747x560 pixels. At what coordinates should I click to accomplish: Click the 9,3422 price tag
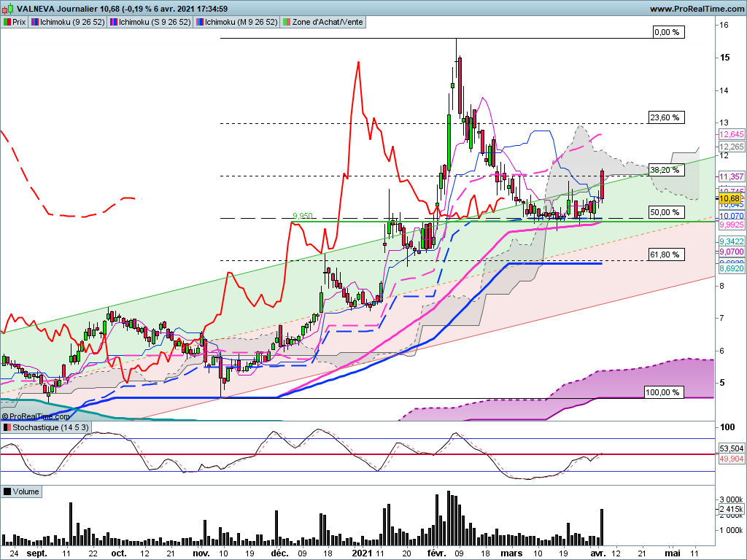(x=731, y=242)
